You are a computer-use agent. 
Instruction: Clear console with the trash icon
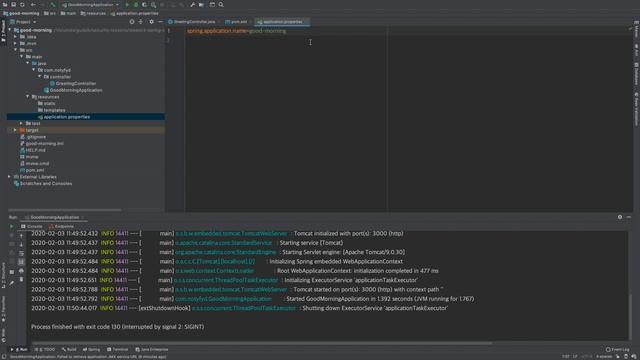(x=21, y=280)
